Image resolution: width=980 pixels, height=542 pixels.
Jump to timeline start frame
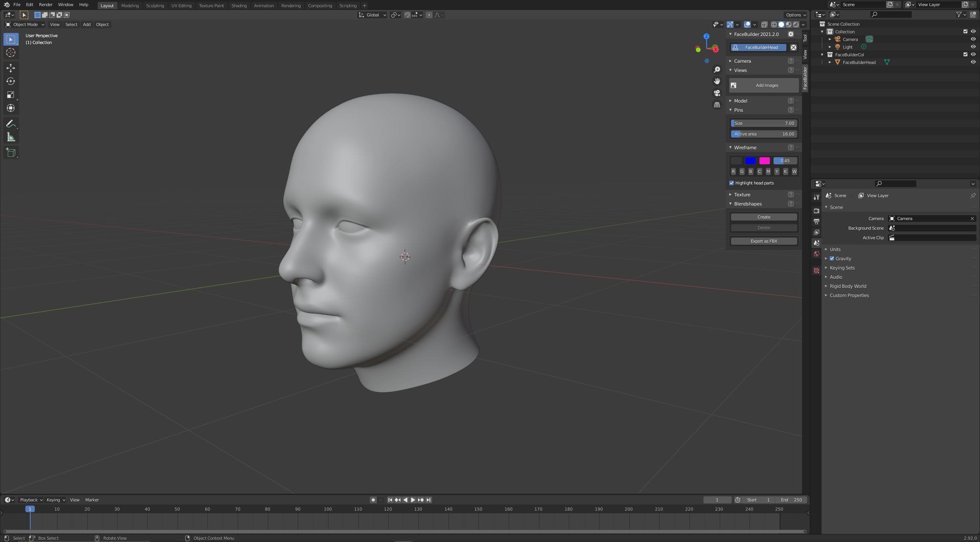point(390,500)
